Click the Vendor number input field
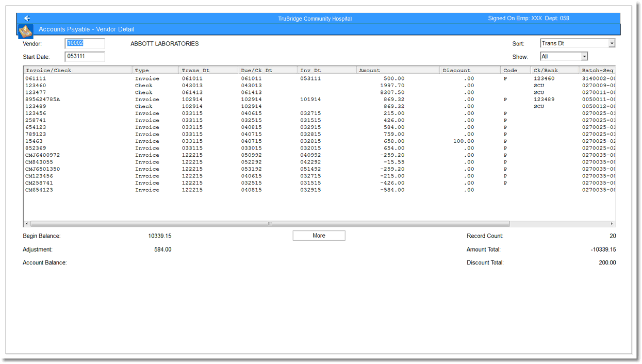The image size is (642, 364). (85, 43)
